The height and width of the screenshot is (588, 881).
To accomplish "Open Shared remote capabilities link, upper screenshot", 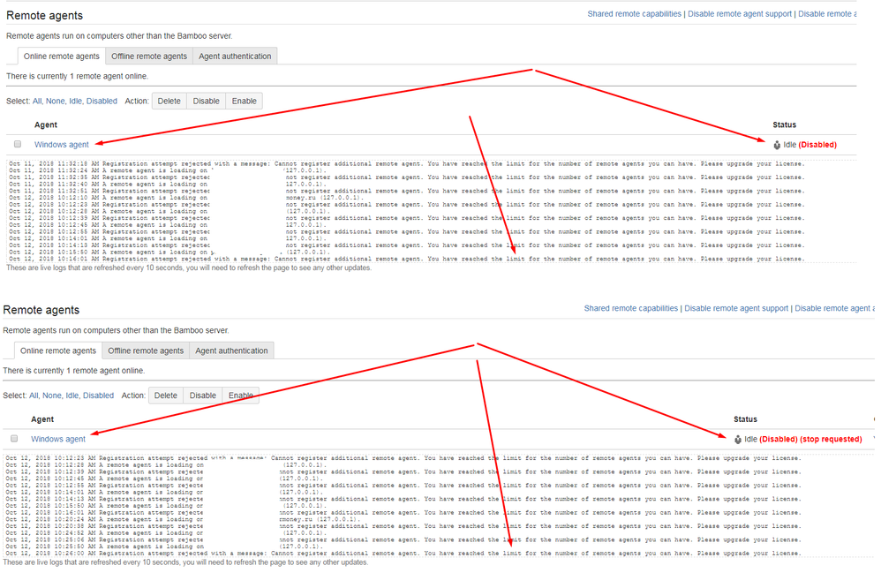I will click(x=635, y=14).
